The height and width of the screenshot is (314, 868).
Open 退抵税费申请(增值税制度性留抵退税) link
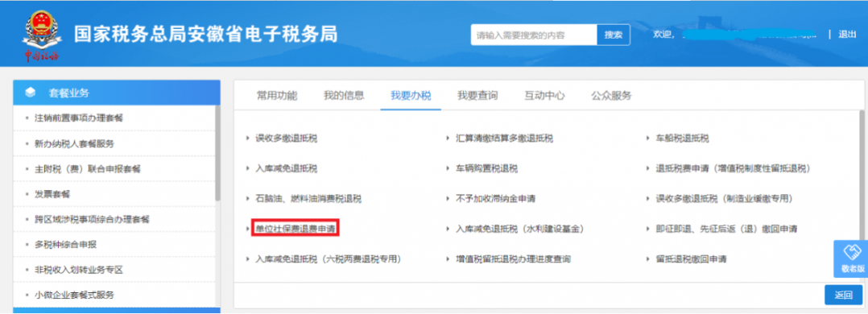pos(734,168)
